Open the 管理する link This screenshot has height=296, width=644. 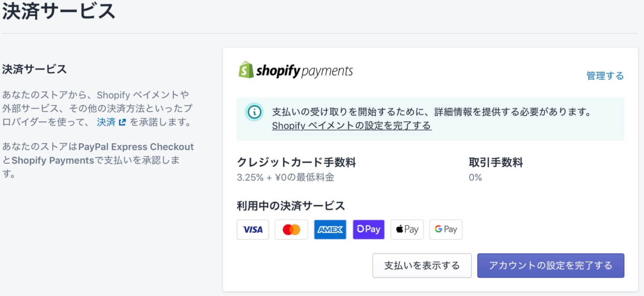(x=605, y=76)
